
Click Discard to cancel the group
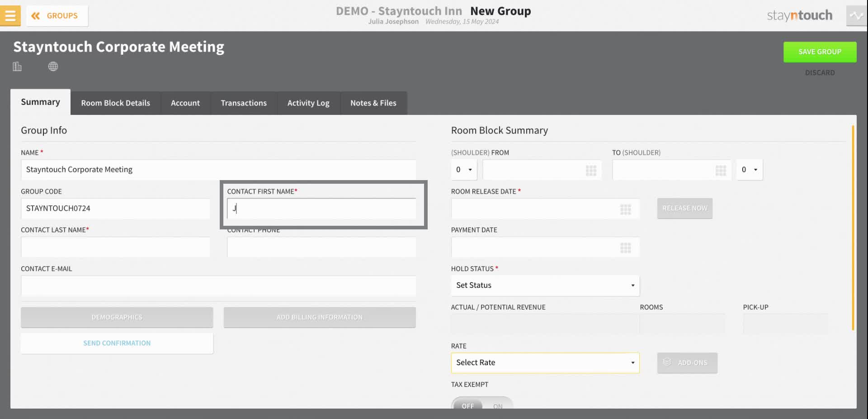820,73
